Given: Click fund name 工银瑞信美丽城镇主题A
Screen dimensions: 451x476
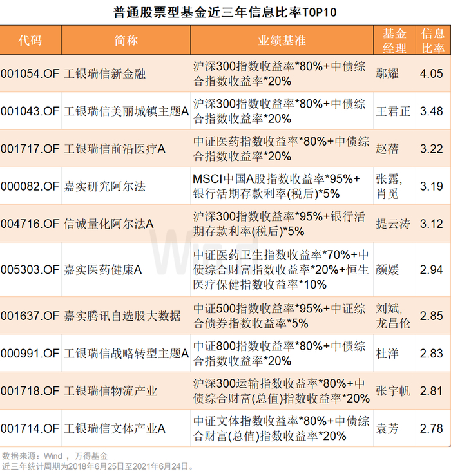Looking at the screenshot, I should [x=126, y=111].
